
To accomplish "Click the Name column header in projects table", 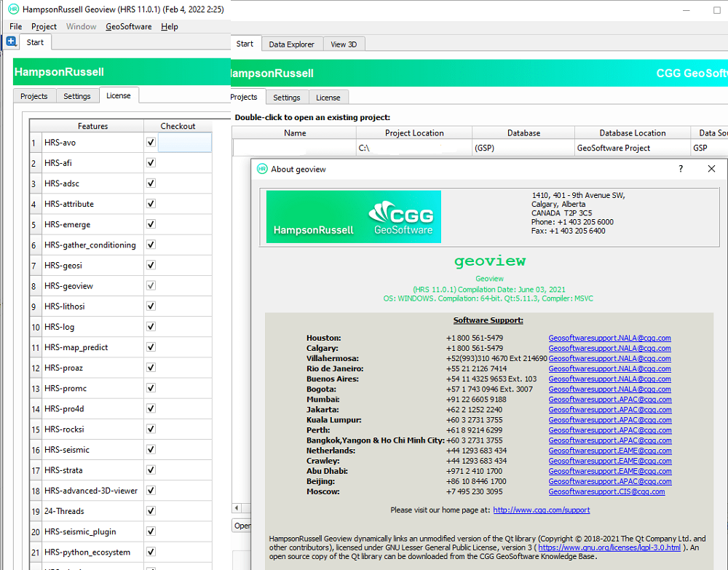I will coord(295,132).
